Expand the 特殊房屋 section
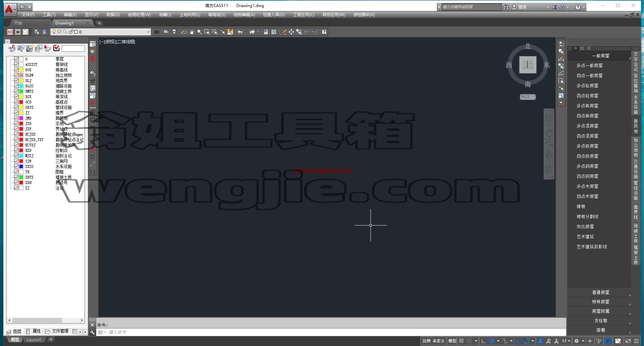The image size is (644, 346). point(601,302)
